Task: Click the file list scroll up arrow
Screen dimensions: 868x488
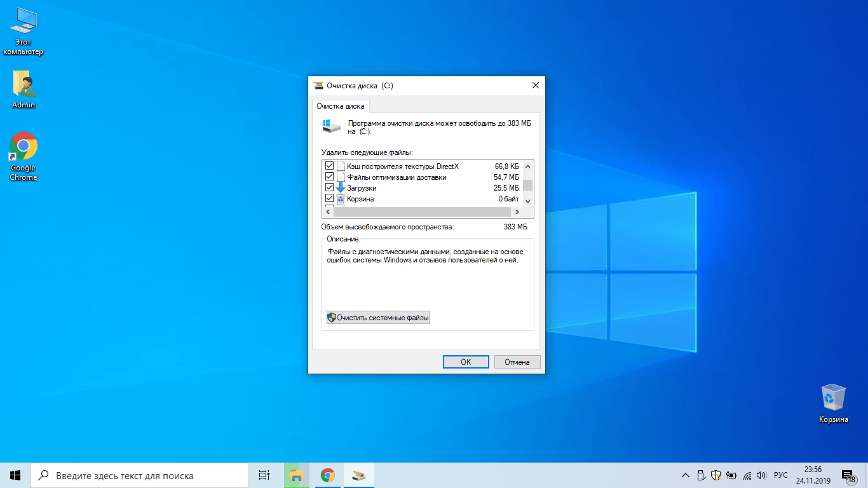Action: click(x=527, y=166)
